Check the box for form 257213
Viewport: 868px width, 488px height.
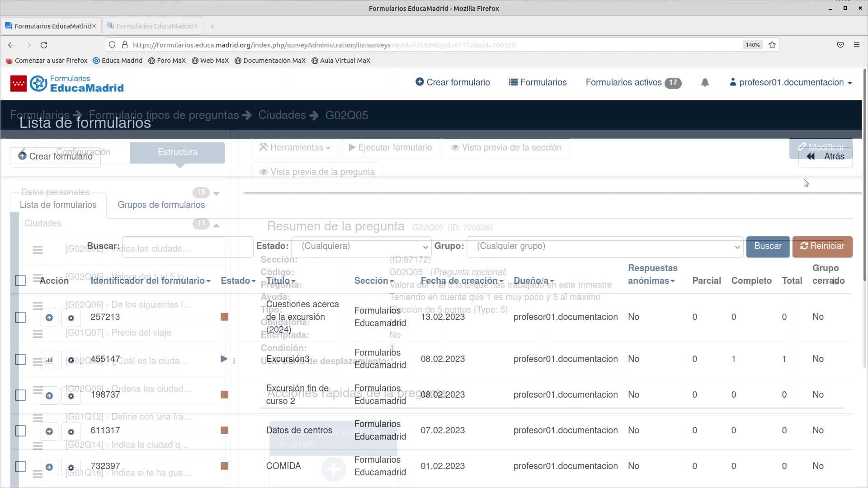pos(21,317)
